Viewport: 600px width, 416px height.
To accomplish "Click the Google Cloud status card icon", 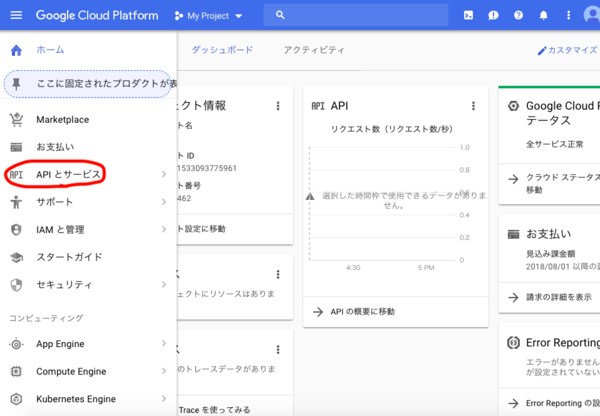I will point(513,106).
